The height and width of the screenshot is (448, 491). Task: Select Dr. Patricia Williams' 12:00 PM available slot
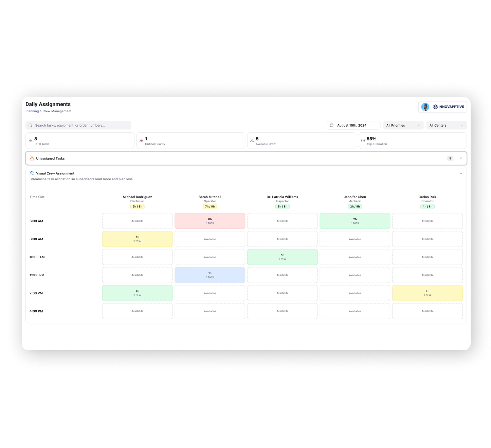[x=283, y=275]
